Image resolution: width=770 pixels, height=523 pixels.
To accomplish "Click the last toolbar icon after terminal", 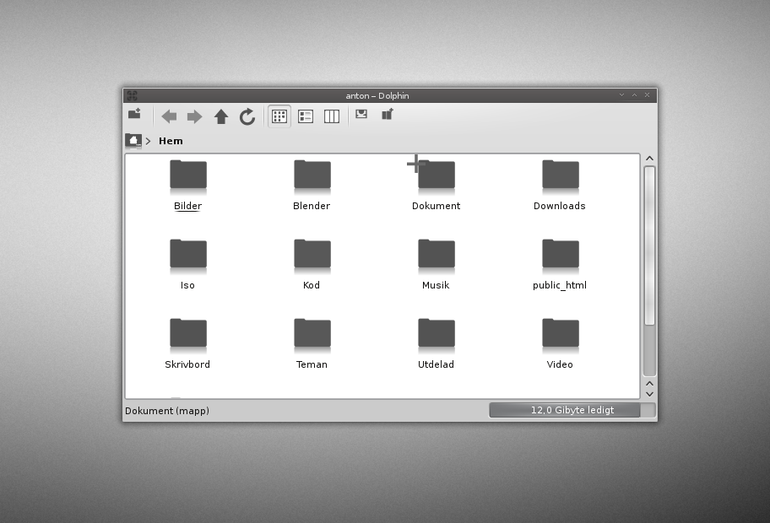I will tap(387, 114).
